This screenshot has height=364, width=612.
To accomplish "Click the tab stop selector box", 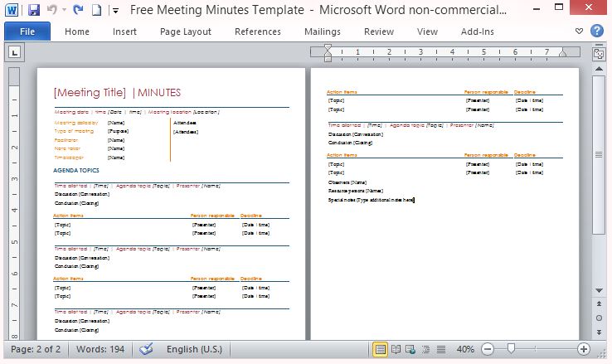I will tap(14, 52).
